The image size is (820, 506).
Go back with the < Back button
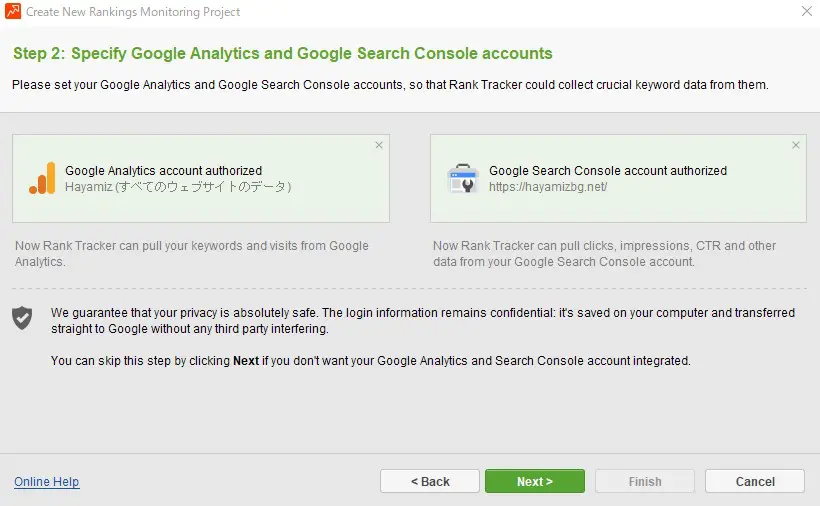pos(430,481)
